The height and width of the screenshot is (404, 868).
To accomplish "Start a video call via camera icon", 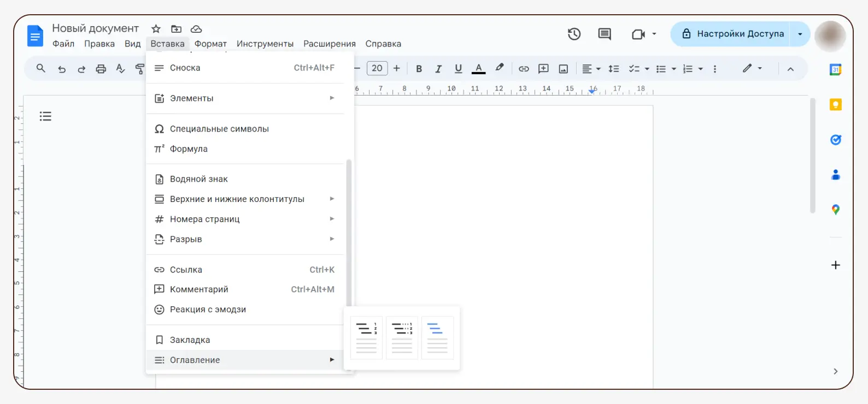I will [638, 34].
